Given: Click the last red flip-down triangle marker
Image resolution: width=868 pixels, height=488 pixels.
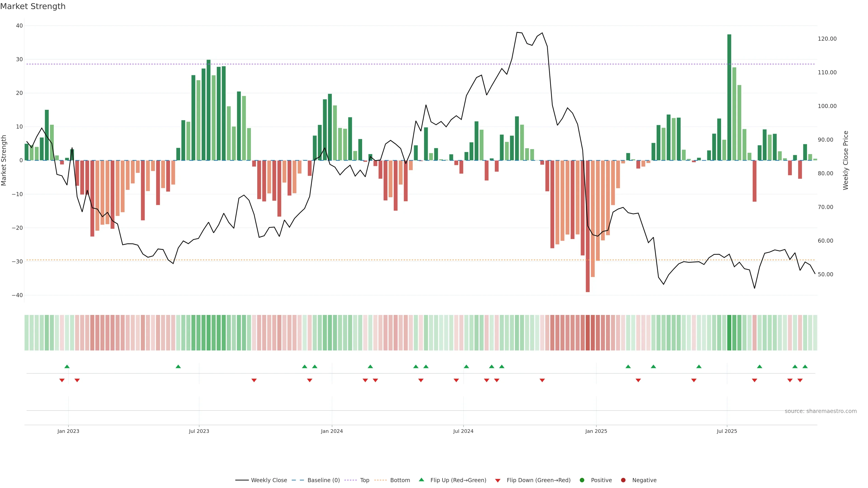Looking at the screenshot, I should (x=800, y=380).
